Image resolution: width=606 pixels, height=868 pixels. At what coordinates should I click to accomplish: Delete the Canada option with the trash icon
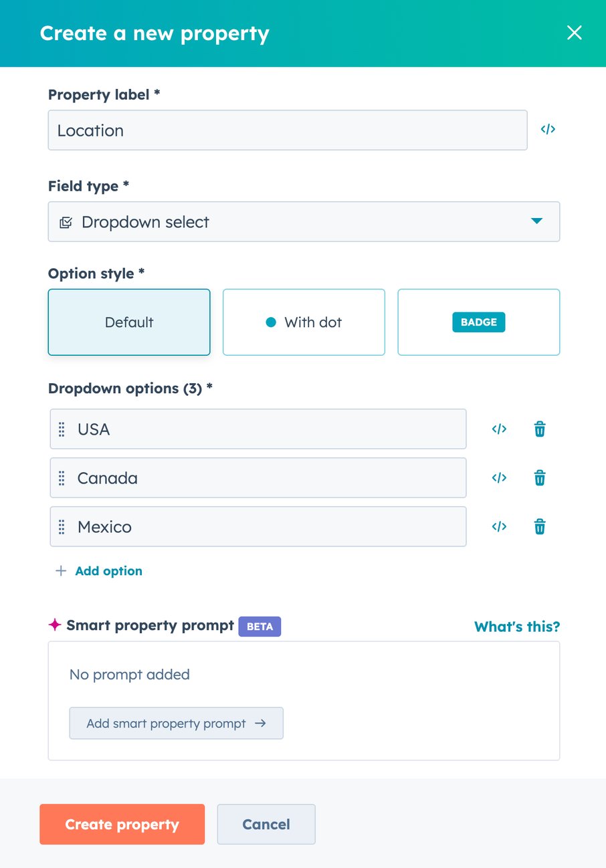(x=539, y=477)
